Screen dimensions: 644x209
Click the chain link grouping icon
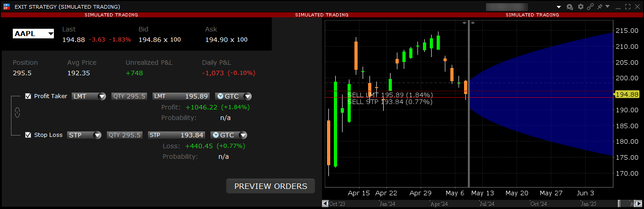pyautogui.click(x=590, y=7)
